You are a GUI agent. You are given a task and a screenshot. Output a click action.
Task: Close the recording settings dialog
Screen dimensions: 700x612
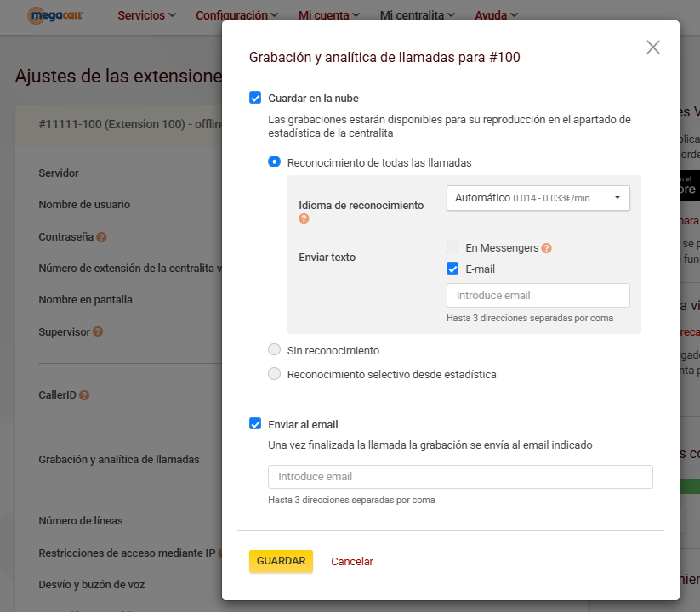tap(652, 48)
